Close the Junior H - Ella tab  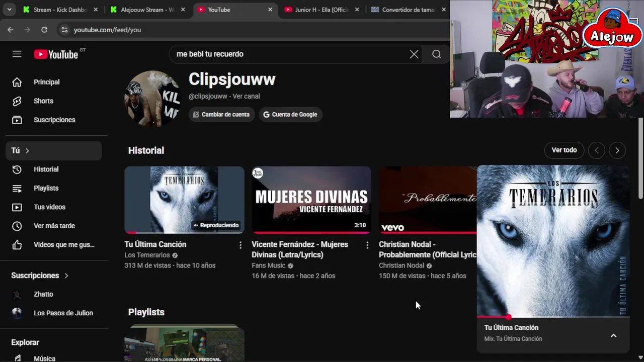(x=357, y=10)
